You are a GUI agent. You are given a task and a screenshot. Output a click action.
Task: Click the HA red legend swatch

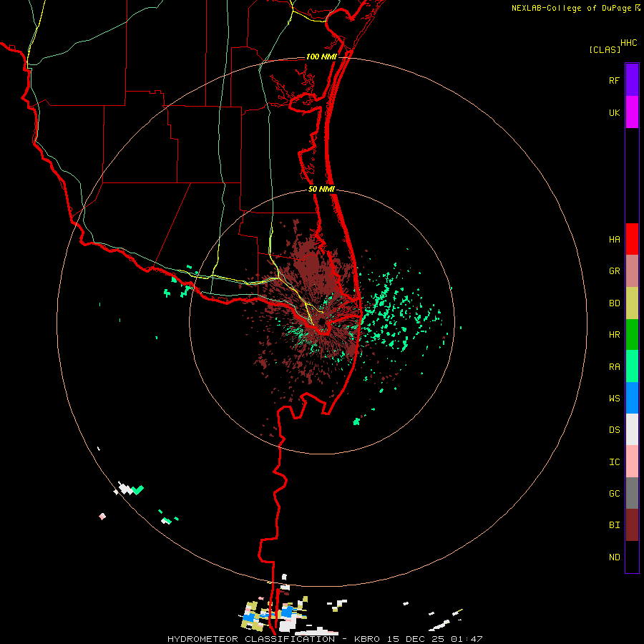point(632,239)
